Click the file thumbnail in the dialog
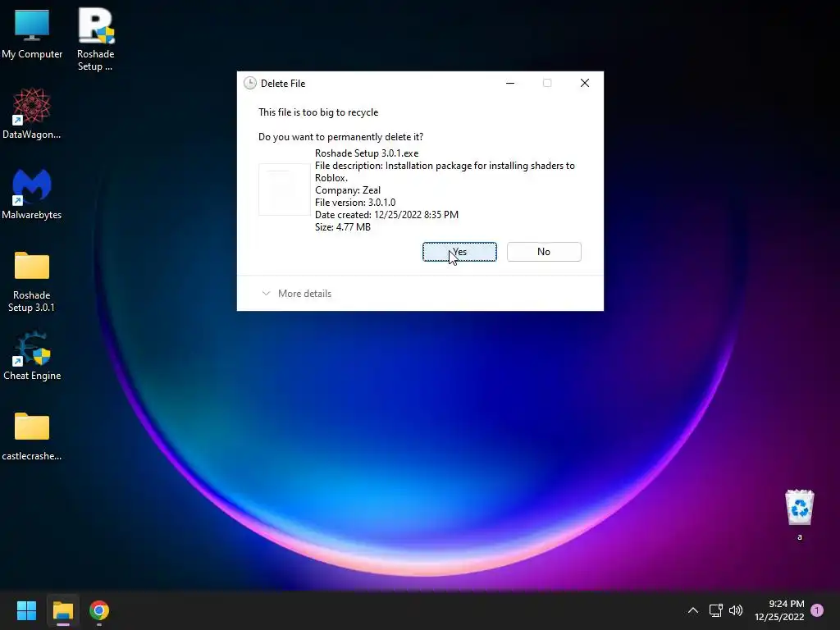Viewport: 840px width, 630px height. click(x=285, y=189)
